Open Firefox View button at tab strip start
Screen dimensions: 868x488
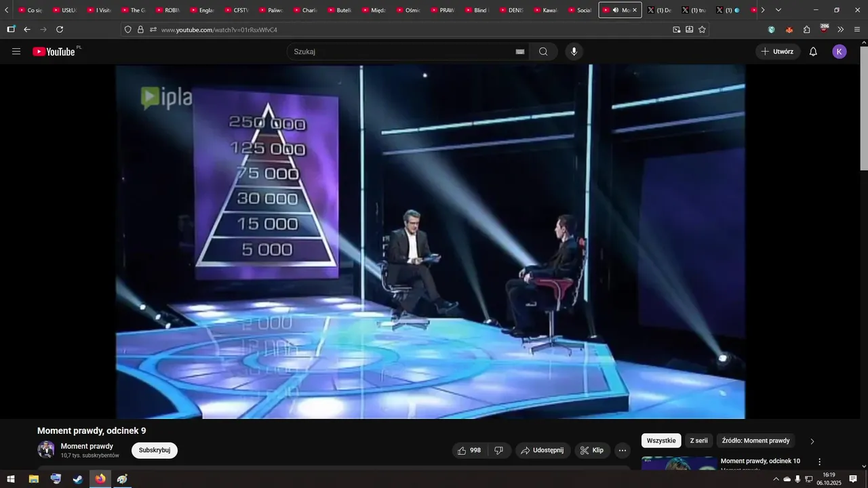coord(11,30)
